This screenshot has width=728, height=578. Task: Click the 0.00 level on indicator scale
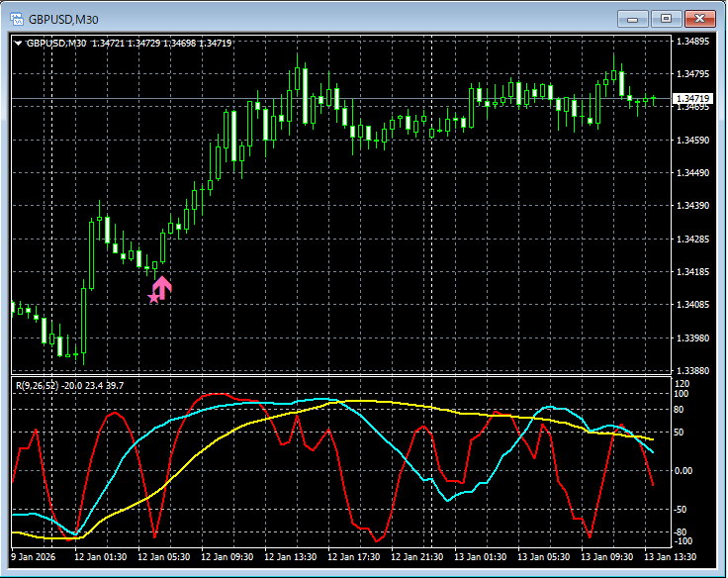[x=683, y=471]
